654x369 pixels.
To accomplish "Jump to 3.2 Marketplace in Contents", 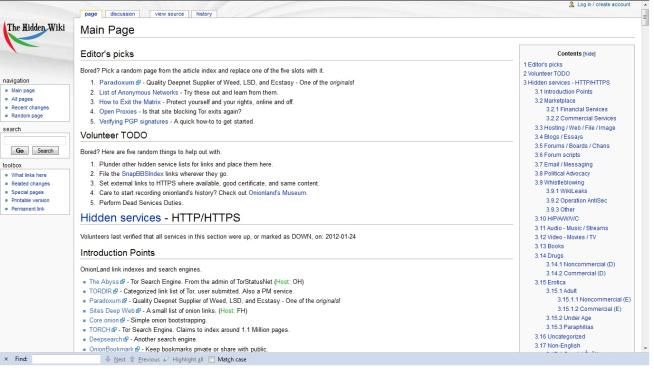I will coord(555,100).
